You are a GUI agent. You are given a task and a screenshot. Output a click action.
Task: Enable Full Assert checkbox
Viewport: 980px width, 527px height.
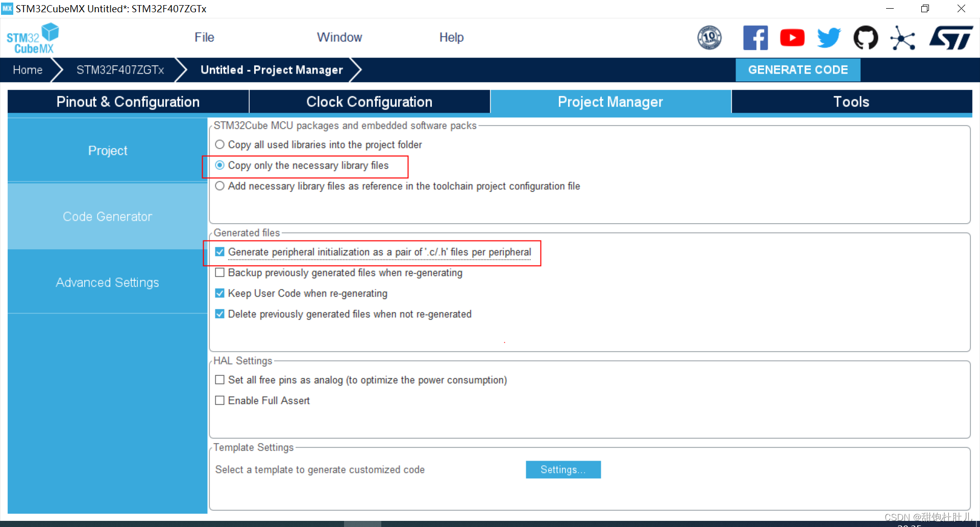[219, 400]
